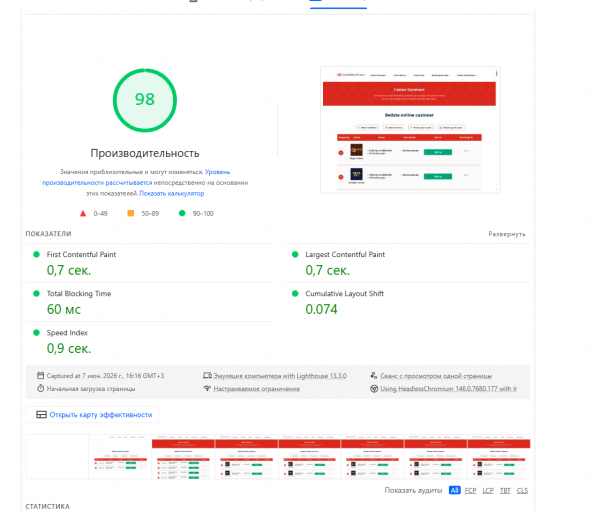Open the final page screenshot thumbnail
593x512 pixels.
click(410, 130)
